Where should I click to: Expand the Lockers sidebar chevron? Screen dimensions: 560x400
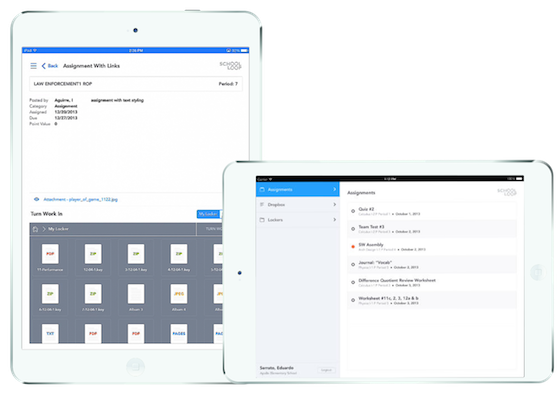click(x=335, y=220)
